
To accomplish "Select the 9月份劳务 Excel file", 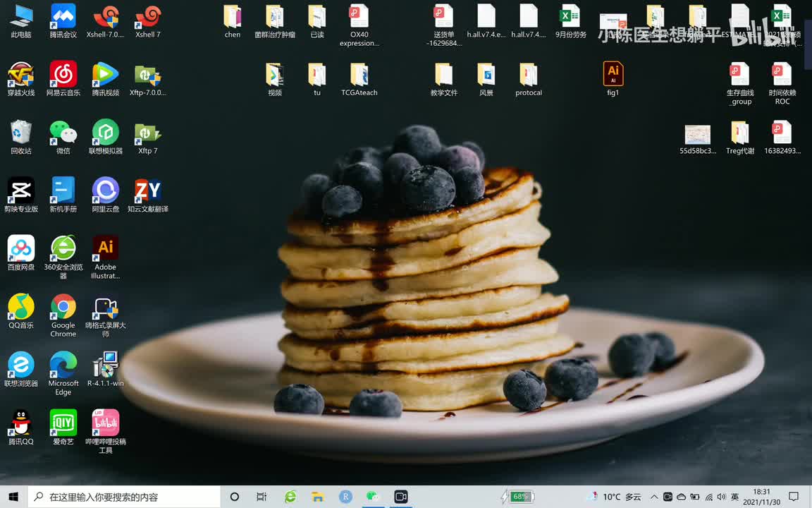I will (571, 22).
